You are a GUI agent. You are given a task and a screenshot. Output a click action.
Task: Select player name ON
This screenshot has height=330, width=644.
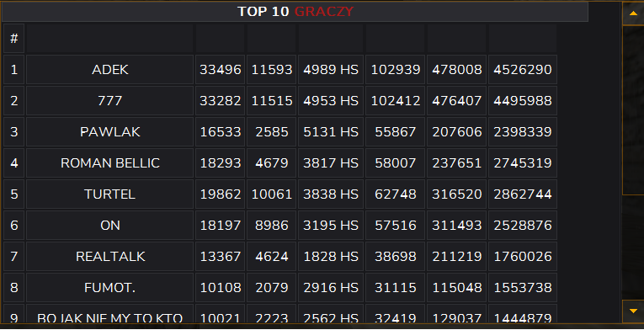[x=109, y=226]
